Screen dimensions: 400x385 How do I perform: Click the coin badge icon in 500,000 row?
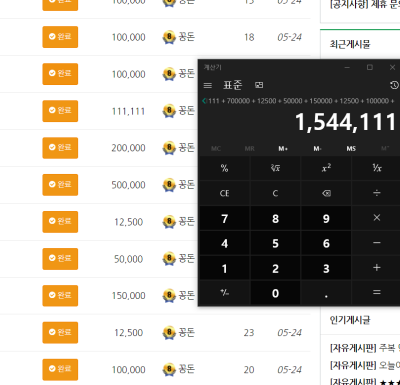tap(169, 185)
